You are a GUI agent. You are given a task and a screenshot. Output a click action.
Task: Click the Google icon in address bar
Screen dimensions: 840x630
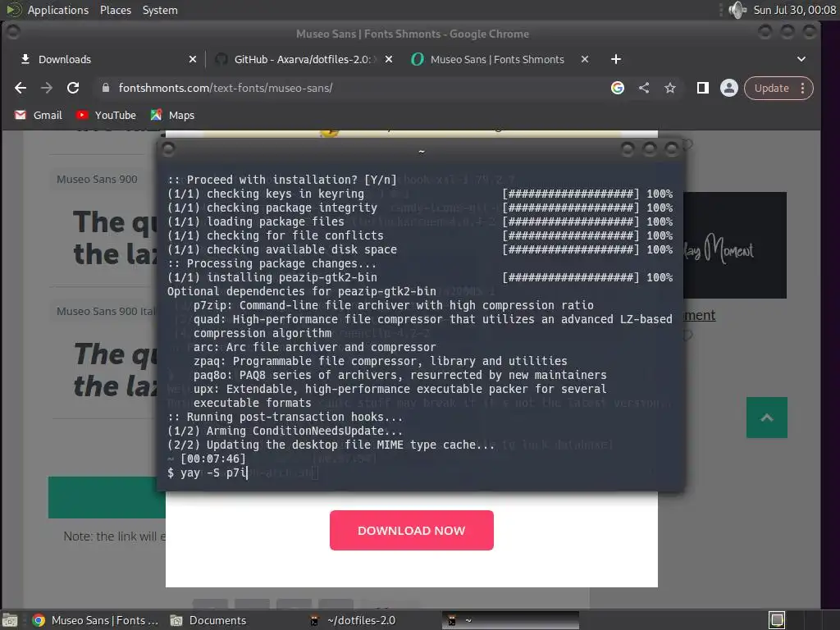pos(618,88)
